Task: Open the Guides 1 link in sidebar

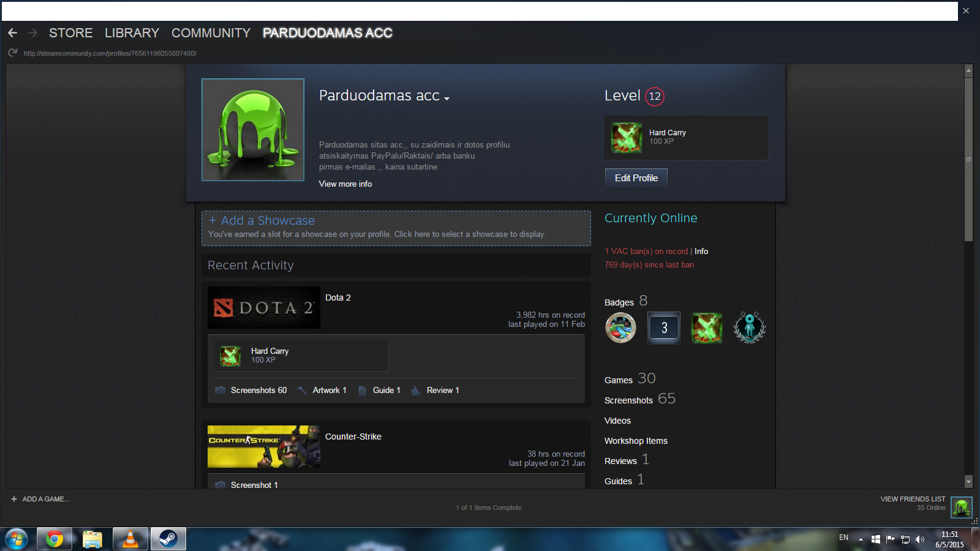Action: click(x=624, y=480)
